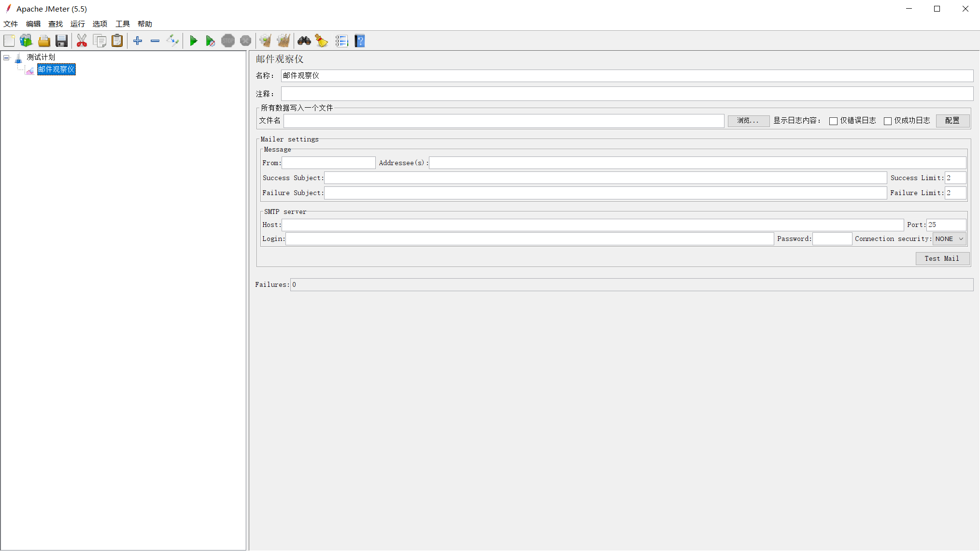Open Search with binoculars icon
Screen dimensions: 980x551
pos(304,41)
